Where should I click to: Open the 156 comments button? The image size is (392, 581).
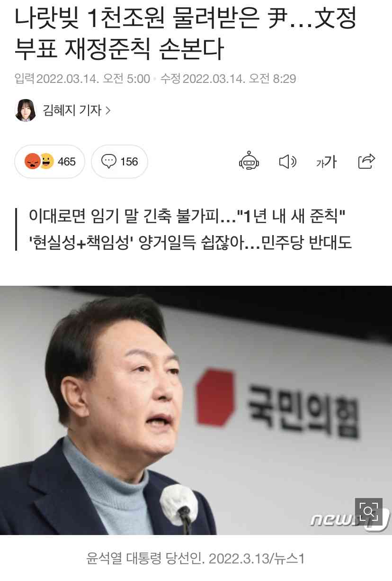click(x=119, y=162)
